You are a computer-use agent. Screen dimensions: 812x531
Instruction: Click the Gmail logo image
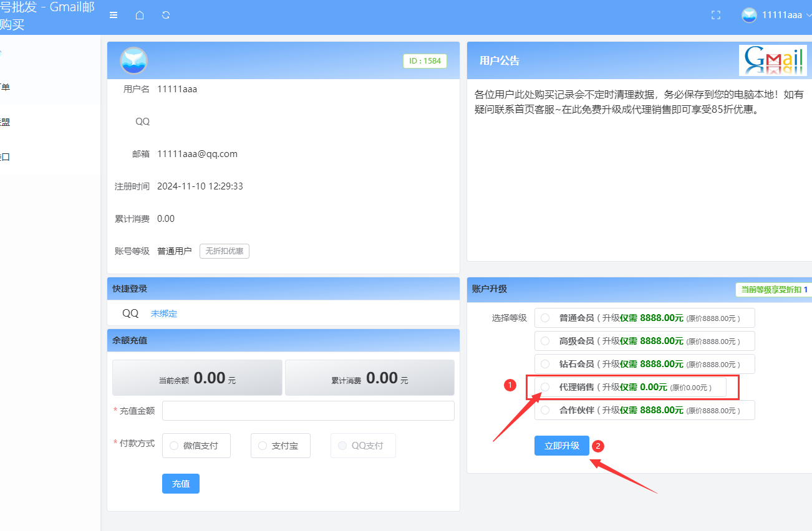coord(773,60)
